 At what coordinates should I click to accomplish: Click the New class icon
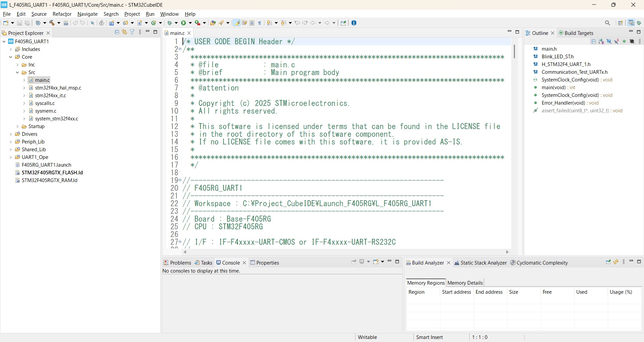pos(154,23)
